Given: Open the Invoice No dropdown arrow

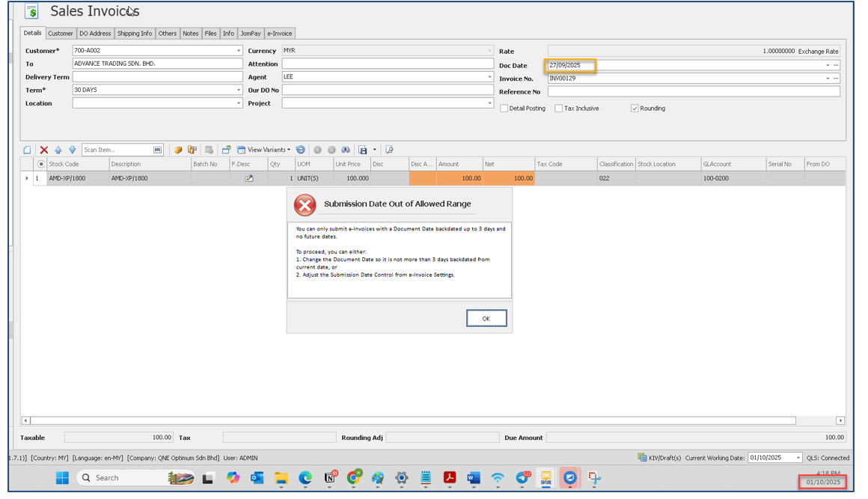Looking at the screenshot, I should [x=828, y=79].
